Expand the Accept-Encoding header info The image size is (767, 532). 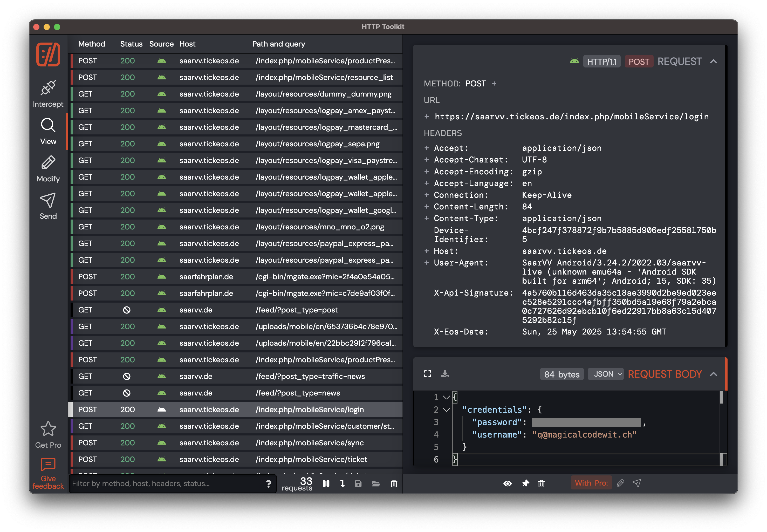[427, 171]
